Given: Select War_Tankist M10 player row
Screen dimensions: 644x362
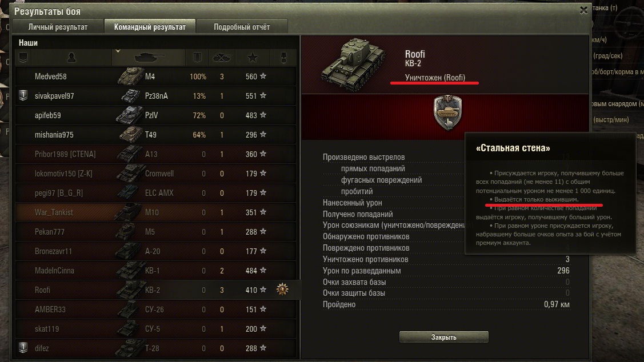Looking at the screenshot, I should tap(155, 212).
